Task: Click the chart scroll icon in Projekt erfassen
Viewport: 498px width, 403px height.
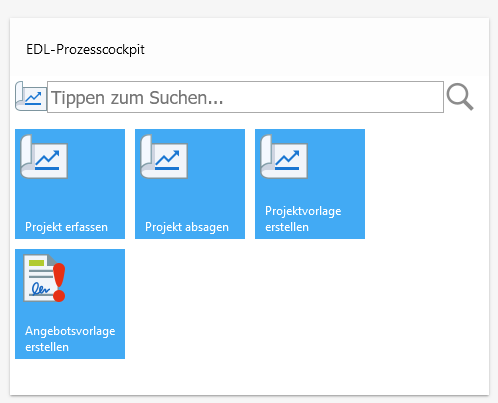Action: (x=44, y=157)
